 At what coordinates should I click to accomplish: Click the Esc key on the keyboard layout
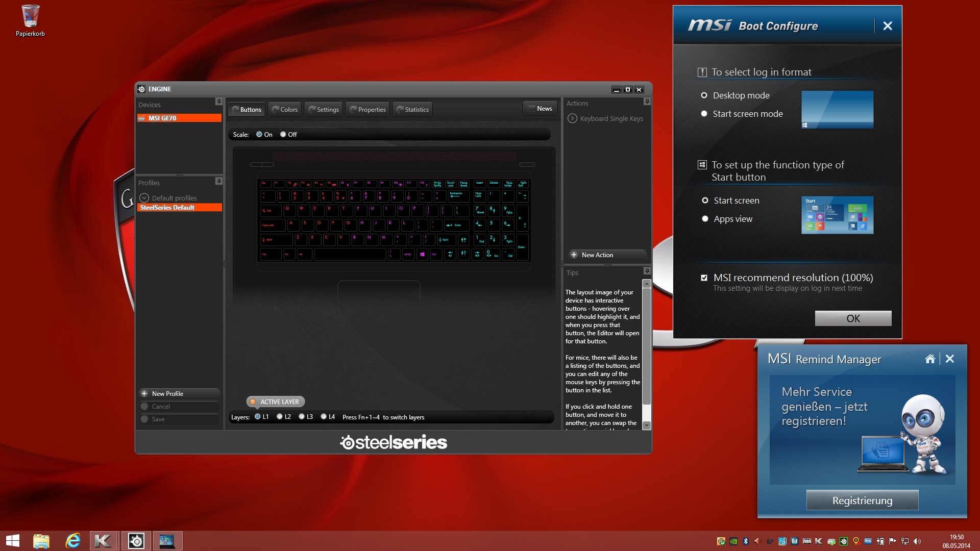[265, 183]
